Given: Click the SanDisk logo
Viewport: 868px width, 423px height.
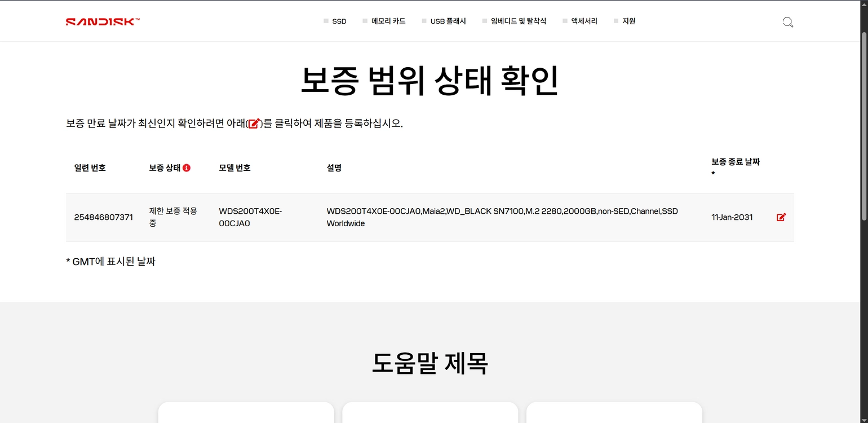Looking at the screenshot, I should click(103, 21).
